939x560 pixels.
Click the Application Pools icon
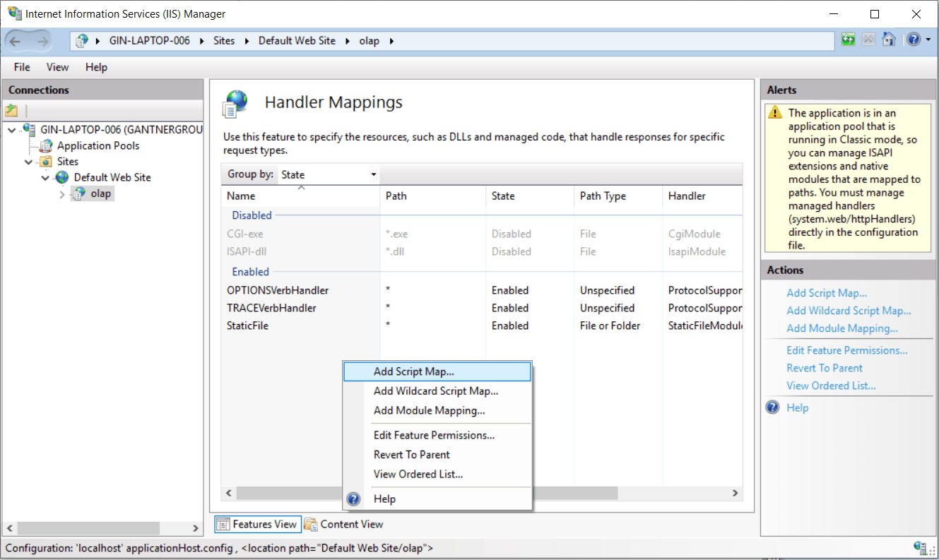46,145
